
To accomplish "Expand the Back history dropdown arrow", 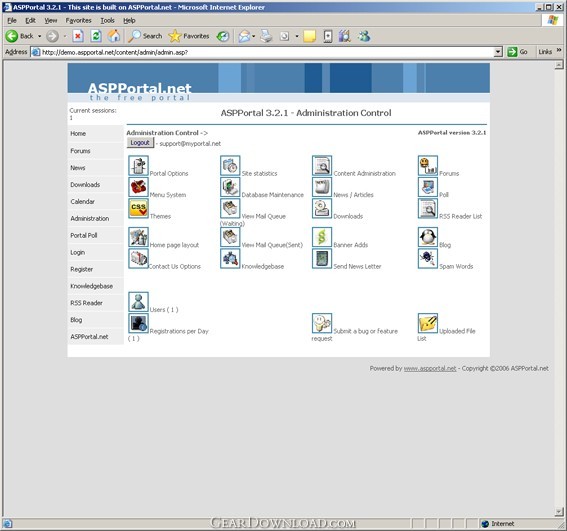I will point(39,36).
